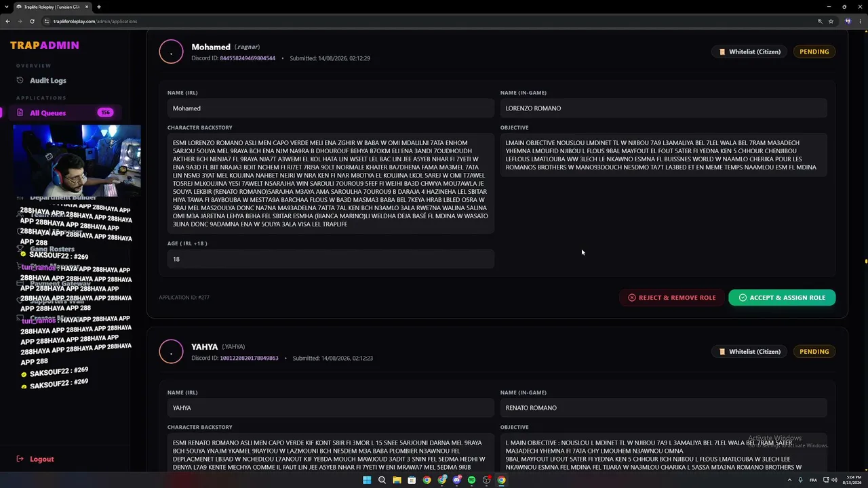The image size is (868, 488).
Task: Click Mohamed's age field showing 18
Action: pyautogui.click(x=331, y=259)
